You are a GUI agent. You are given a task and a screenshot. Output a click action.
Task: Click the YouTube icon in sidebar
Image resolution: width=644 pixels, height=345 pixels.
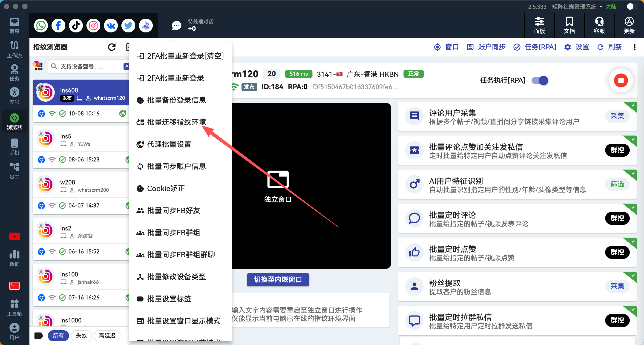coord(14,236)
